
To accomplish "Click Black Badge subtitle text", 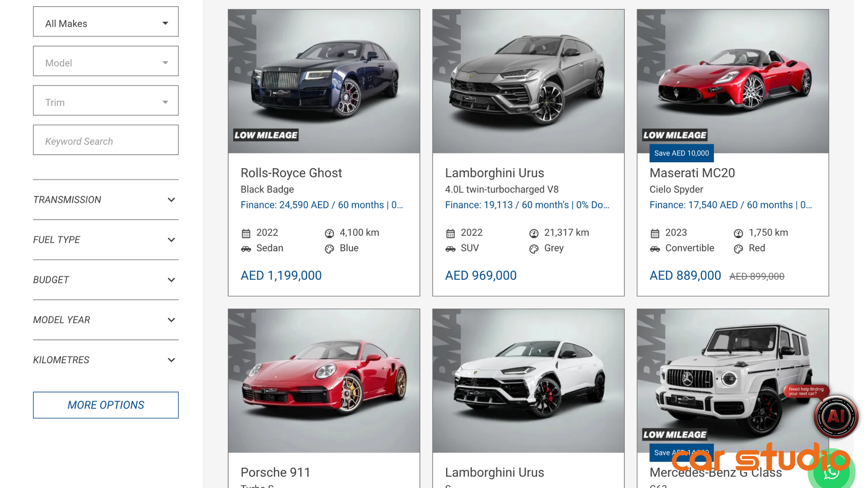I will pyautogui.click(x=267, y=189).
